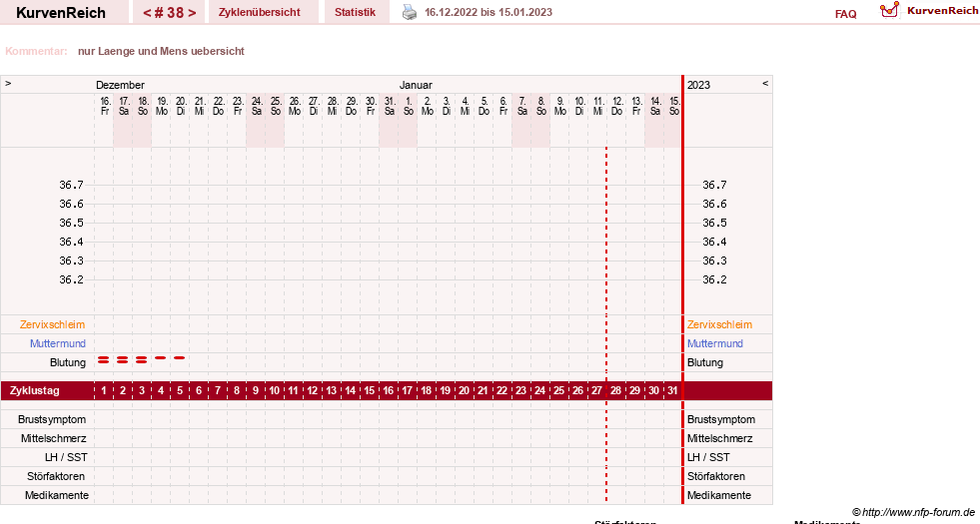Click the date range 16.12.2022 bis 15.01.2023
Image resolution: width=980 pixels, height=524 pixels.
[489, 13]
